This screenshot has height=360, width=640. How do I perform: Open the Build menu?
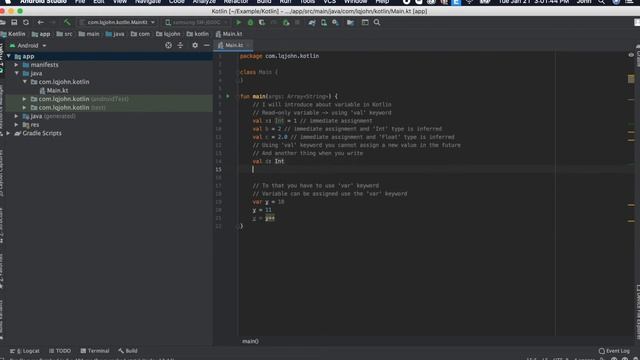[x=264, y=2]
